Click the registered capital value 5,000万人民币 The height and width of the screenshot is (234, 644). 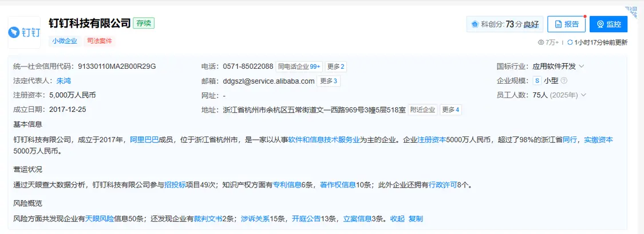click(x=72, y=95)
